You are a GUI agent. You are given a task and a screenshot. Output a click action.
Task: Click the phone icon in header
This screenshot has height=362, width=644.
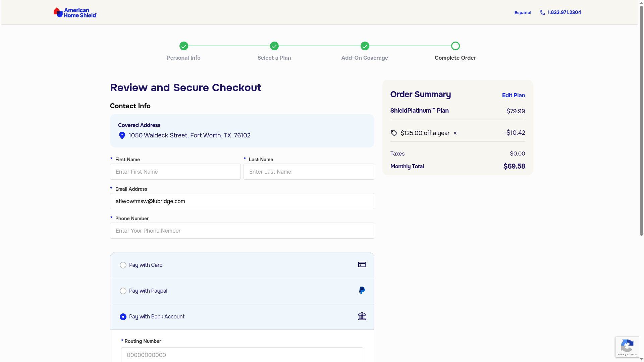[542, 12]
